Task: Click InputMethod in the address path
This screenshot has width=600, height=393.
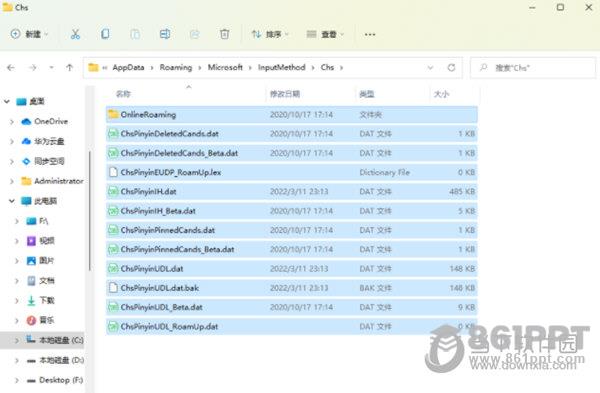Action: point(281,67)
